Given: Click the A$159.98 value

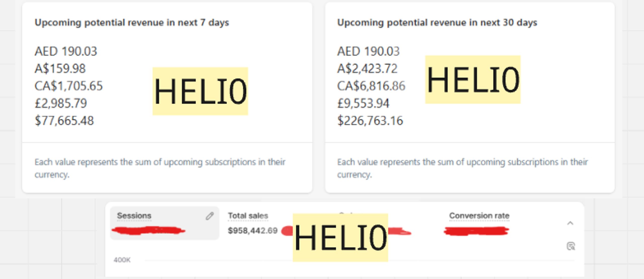Looking at the screenshot, I should pos(60,68).
